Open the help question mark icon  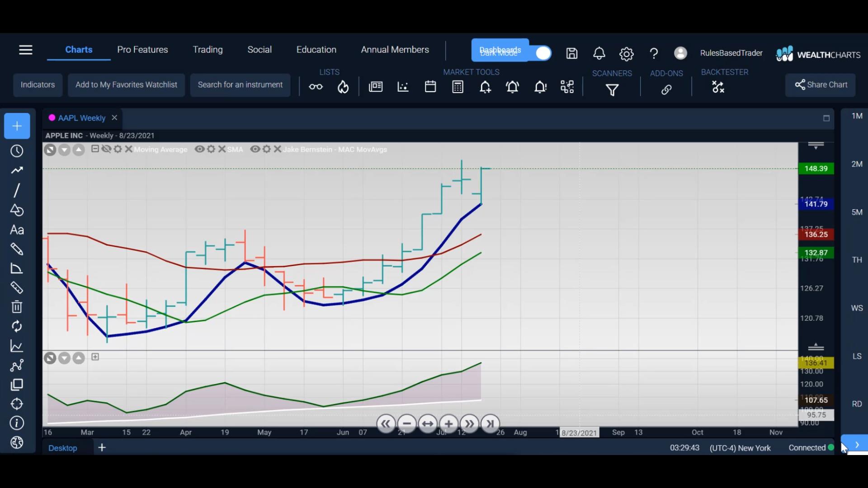pyautogui.click(x=654, y=54)
